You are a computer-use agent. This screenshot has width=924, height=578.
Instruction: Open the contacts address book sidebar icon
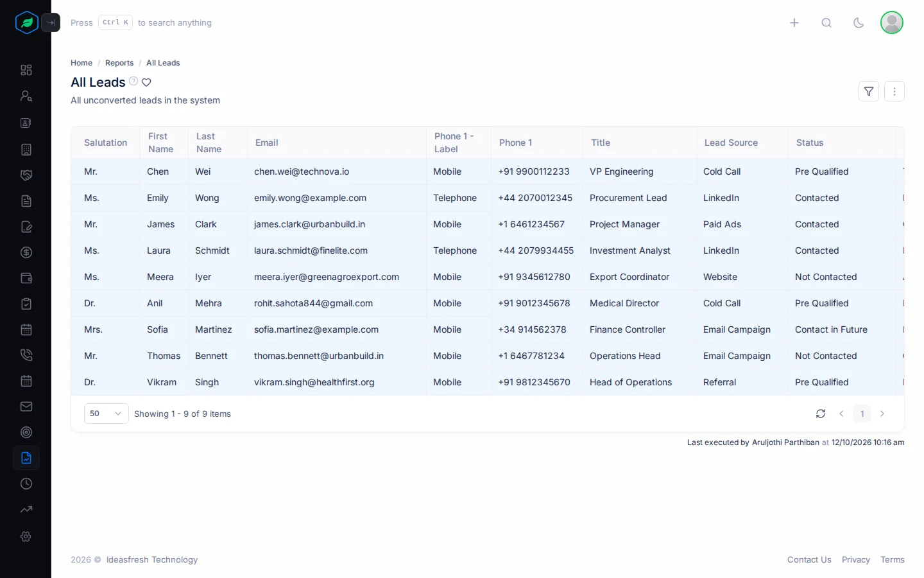click(x=26, y=123)
